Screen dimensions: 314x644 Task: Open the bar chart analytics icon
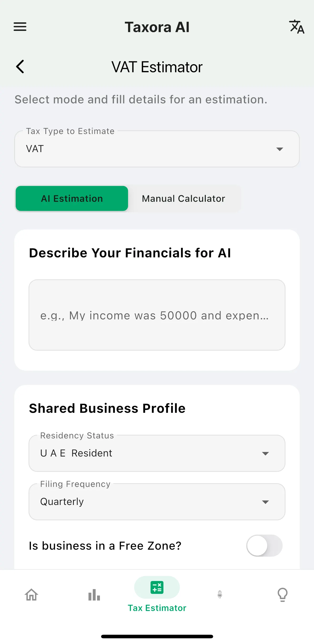[x=94, y=595]
